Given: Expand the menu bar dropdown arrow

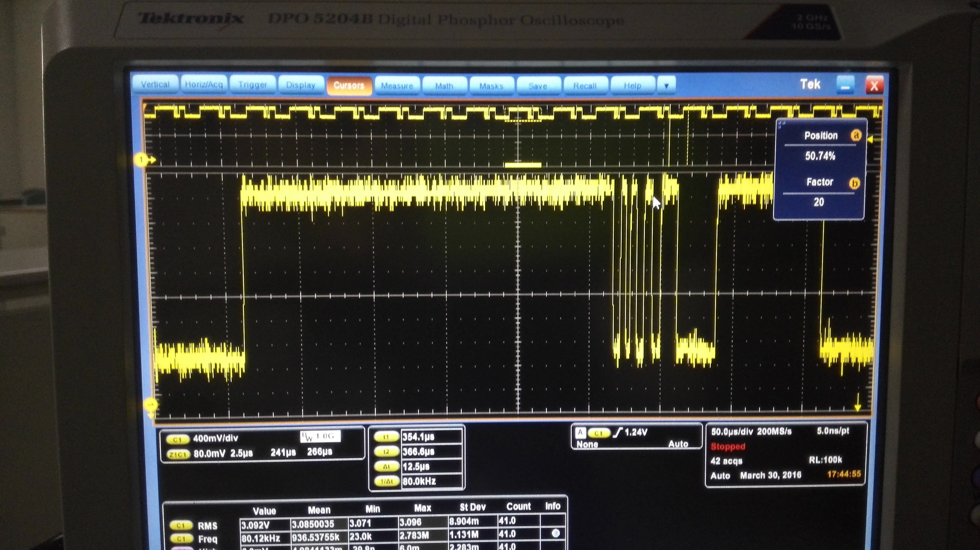Looking at the screenshot, I should (666, 85).
